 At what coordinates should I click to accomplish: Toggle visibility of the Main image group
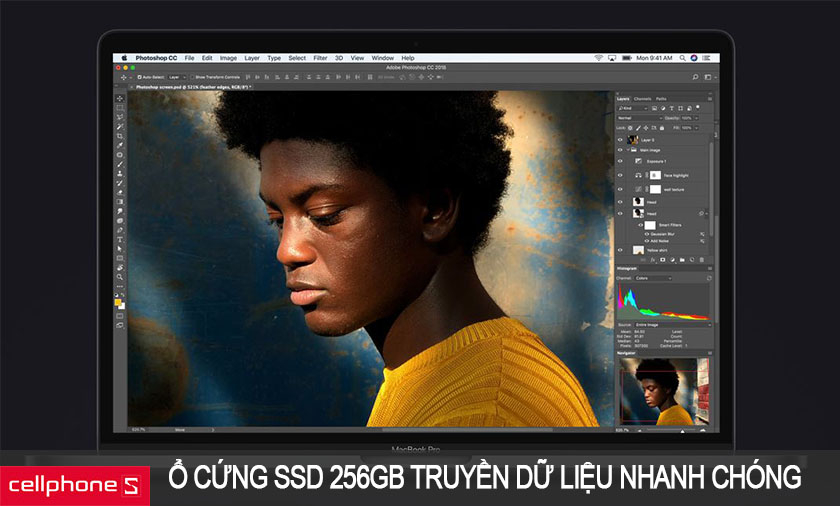[x=620, y=150]
